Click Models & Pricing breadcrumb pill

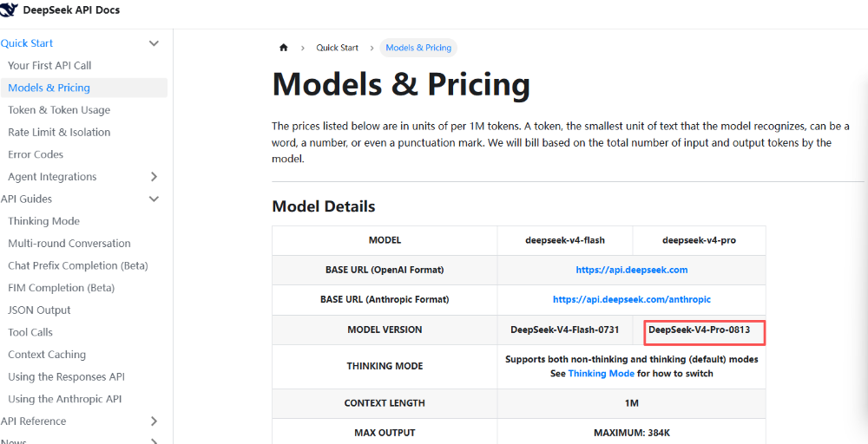(418, 48)
